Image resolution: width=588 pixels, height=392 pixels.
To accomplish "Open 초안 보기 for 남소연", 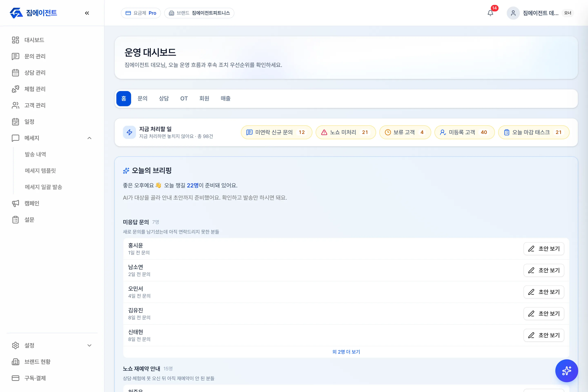I will pos(544,270).
